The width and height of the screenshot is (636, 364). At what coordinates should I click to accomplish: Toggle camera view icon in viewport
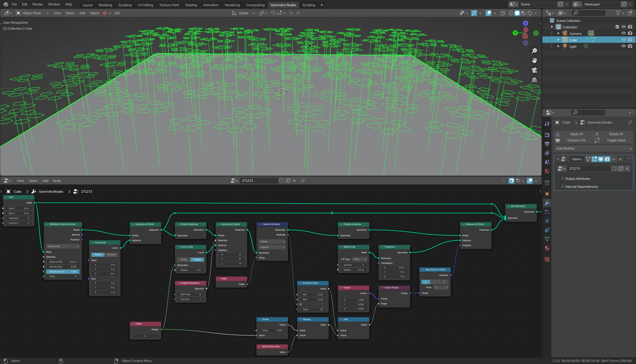click(534, 70)
